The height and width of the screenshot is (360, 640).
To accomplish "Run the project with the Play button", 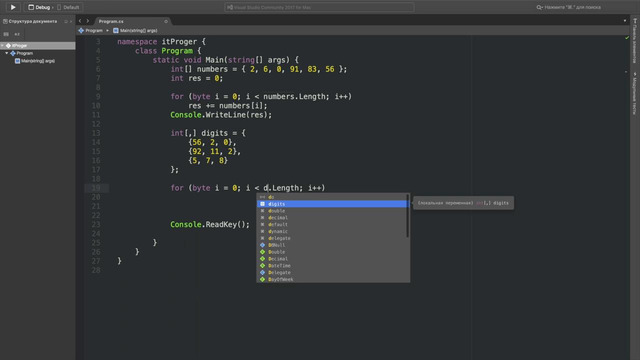I will pos(13,7).
